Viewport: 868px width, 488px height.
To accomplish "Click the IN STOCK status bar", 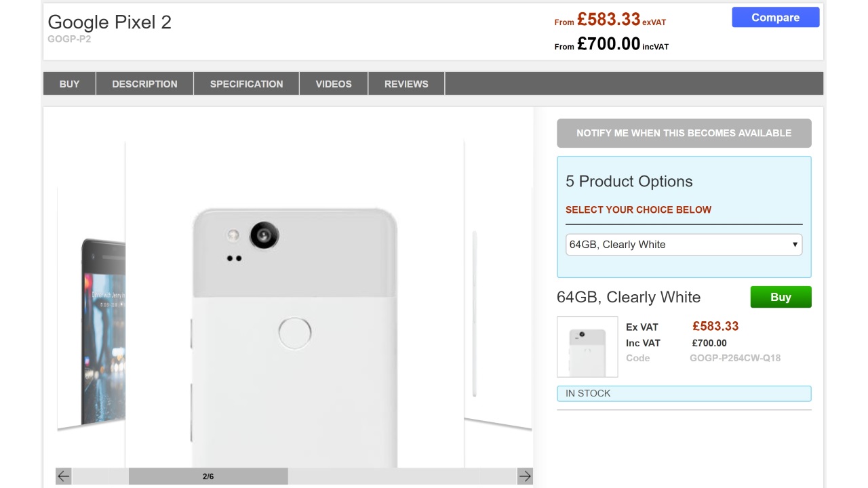I will (x=684, y=394).
